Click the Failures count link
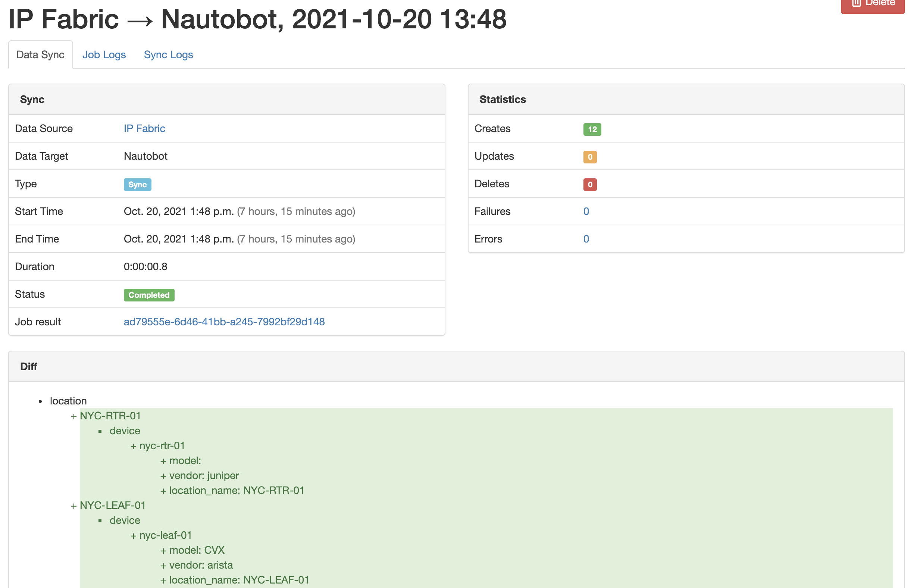908x588 pixels. (586, 212)
